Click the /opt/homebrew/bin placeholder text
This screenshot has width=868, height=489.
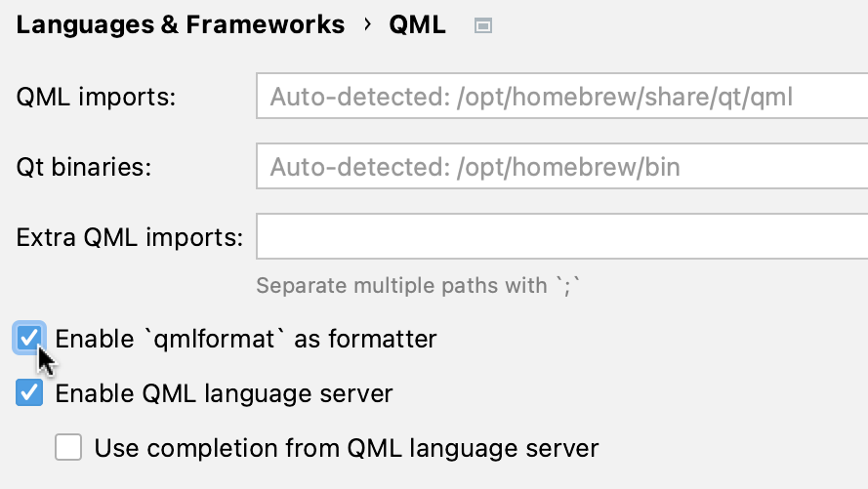tap(568, 167)
